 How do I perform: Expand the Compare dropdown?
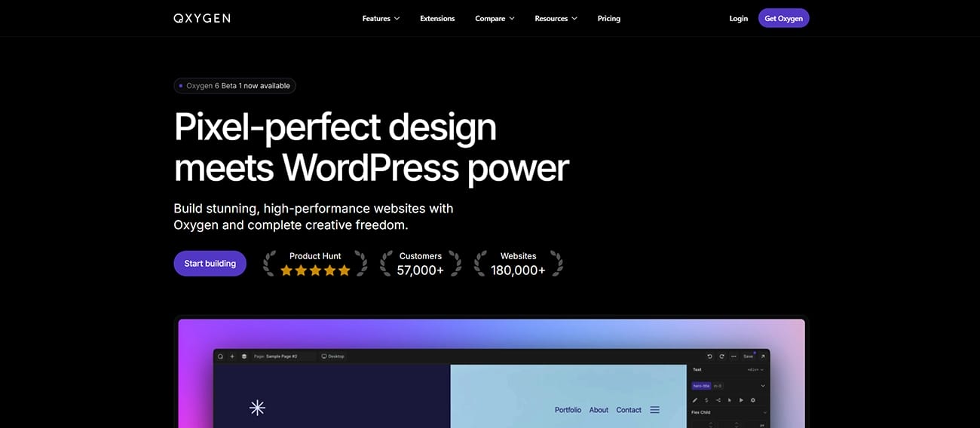click(495, 18)
